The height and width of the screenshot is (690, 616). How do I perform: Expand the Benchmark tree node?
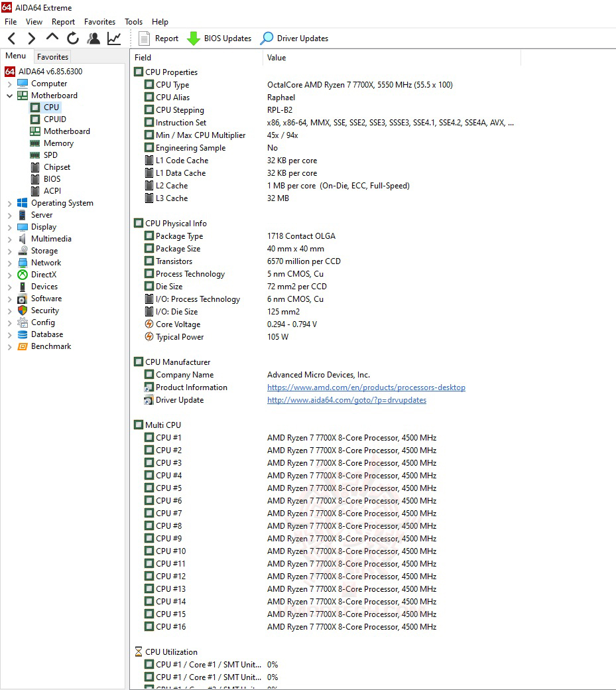(10, 347)
